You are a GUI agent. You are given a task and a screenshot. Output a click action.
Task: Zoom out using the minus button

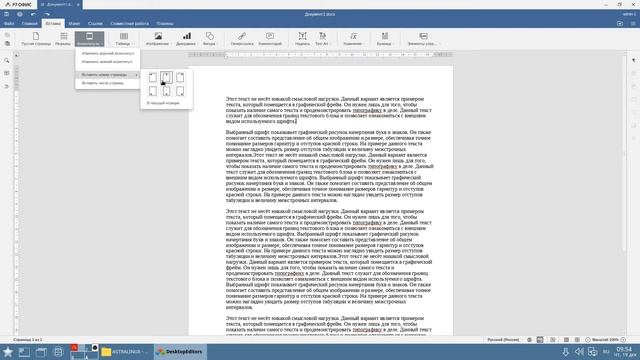pos(588,340)
